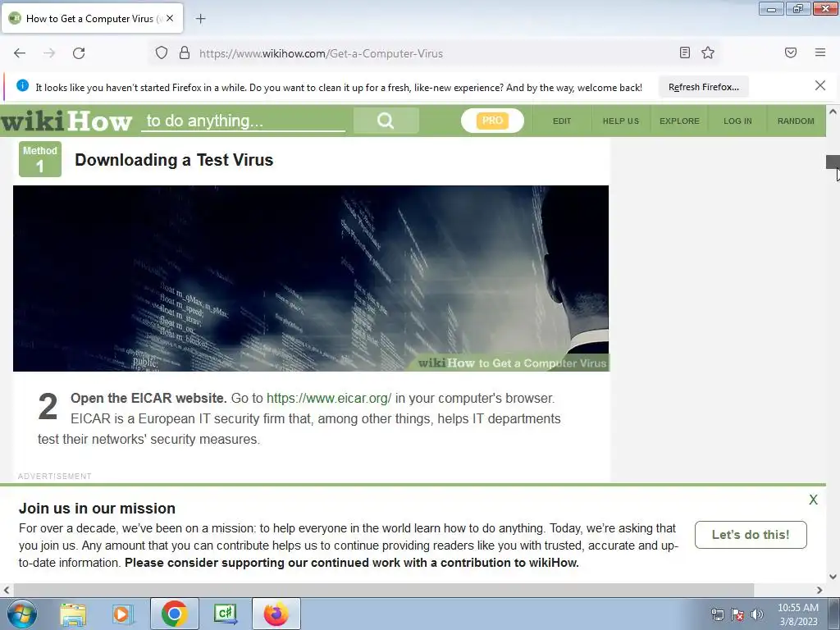Open the Firefox application menu
Viewport: 840px width, 630px height.
pyautogui.click(x=820, y=52)
